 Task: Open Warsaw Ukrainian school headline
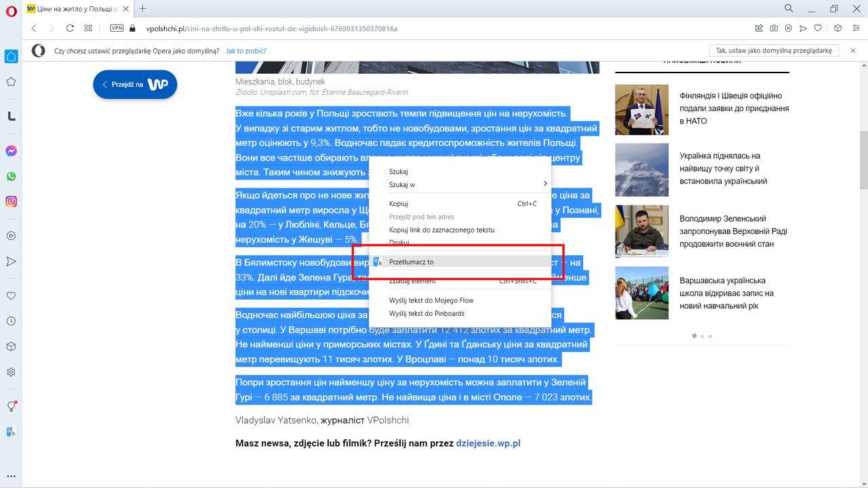(726, 293)
